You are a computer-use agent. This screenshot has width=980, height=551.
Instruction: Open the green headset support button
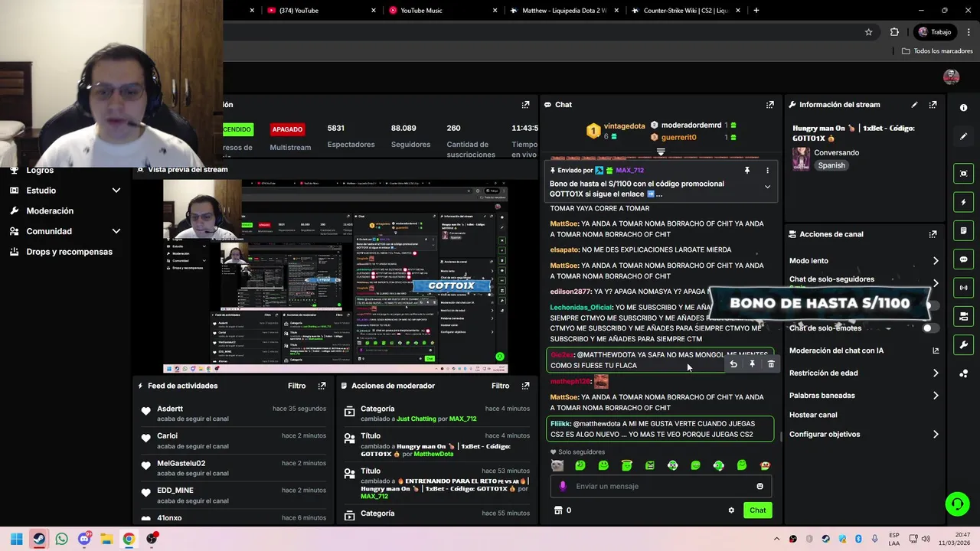(x=957, y=504)
